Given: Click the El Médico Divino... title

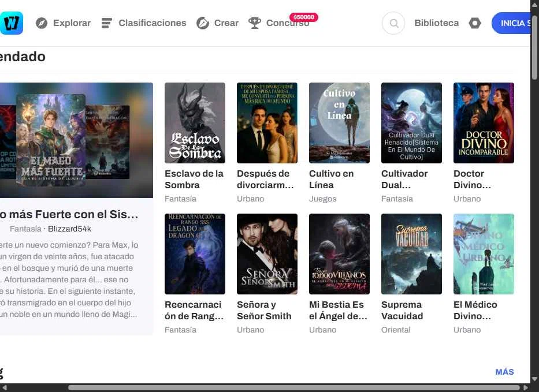Looking at the screenshot, I should point(475,310).
